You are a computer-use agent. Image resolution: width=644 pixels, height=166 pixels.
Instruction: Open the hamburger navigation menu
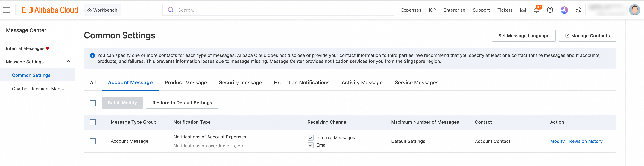(7, 10)
